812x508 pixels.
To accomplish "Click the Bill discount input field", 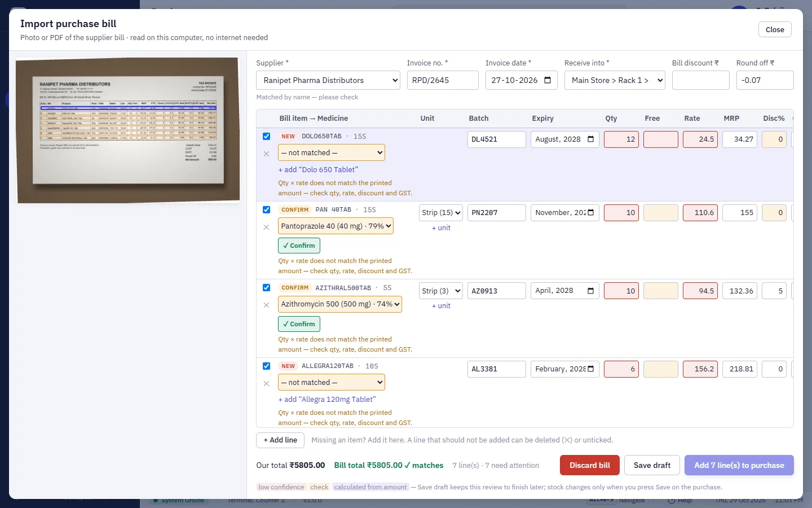I will (x=701, y=80).
